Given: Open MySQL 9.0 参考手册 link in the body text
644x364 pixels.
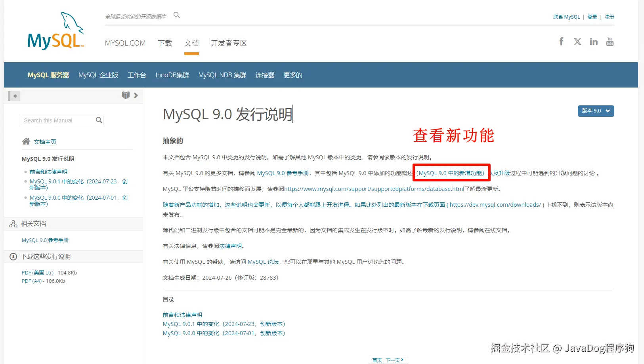Looking at the screenshot, I should (x=283, y=173).
